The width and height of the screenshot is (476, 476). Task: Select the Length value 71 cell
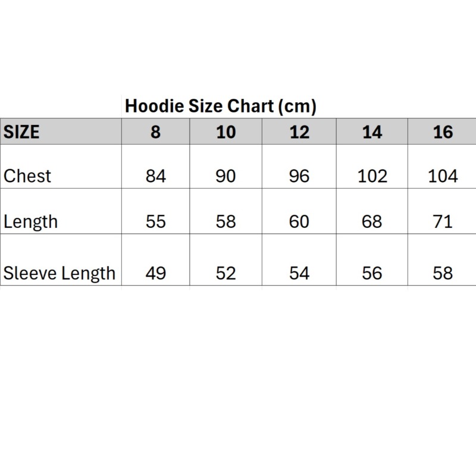(x=442, y=211)
